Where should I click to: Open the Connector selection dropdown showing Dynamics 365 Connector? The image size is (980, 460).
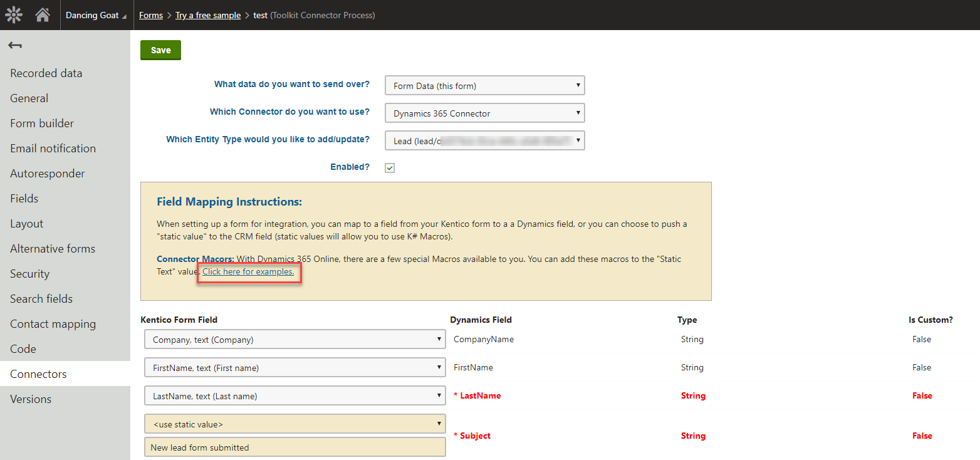click(x=484, y=113)
